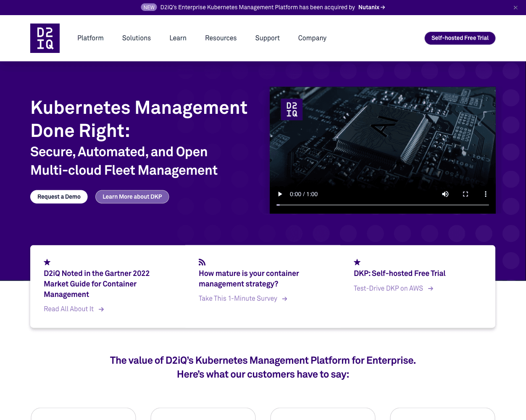Click Test-Drive DKP on AWS link
This screenshot has width=526, height=420.
(394, 289)
